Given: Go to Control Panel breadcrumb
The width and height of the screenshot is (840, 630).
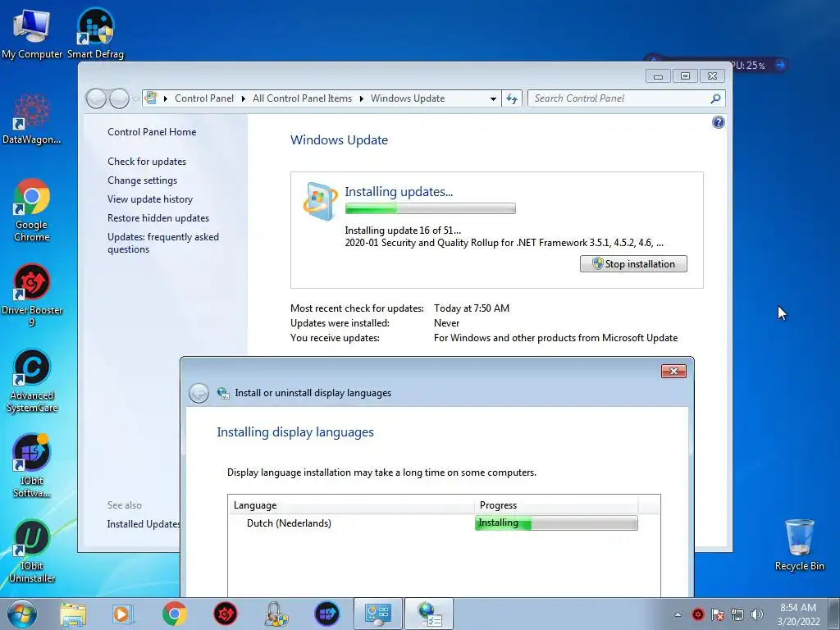Looking at the screenshot, I should tap(204, 98).
